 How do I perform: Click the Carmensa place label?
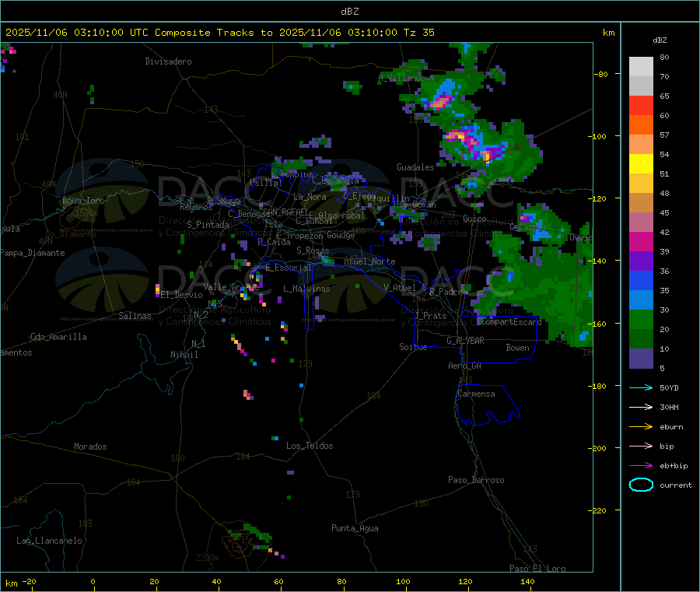point(476,394)
